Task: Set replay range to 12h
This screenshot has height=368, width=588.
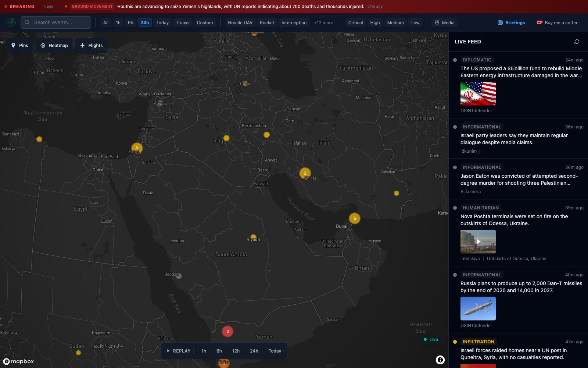Action: (x=236, y=351)
